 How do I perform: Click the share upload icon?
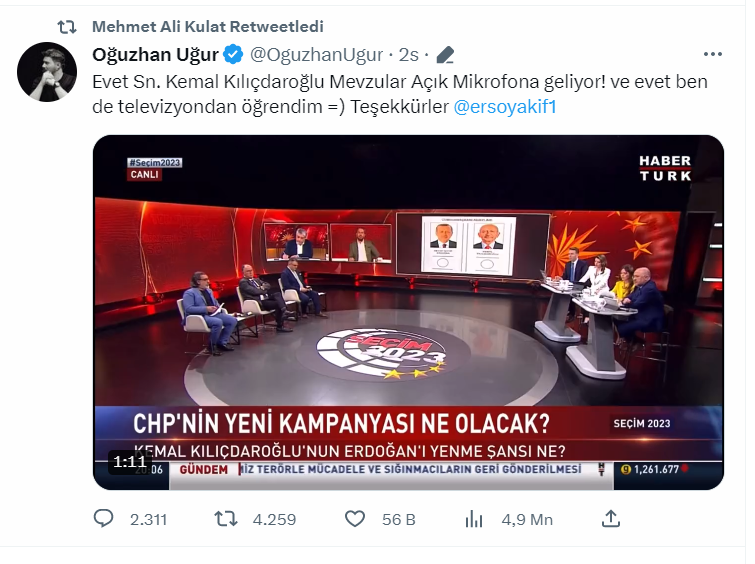pos(611,519)
